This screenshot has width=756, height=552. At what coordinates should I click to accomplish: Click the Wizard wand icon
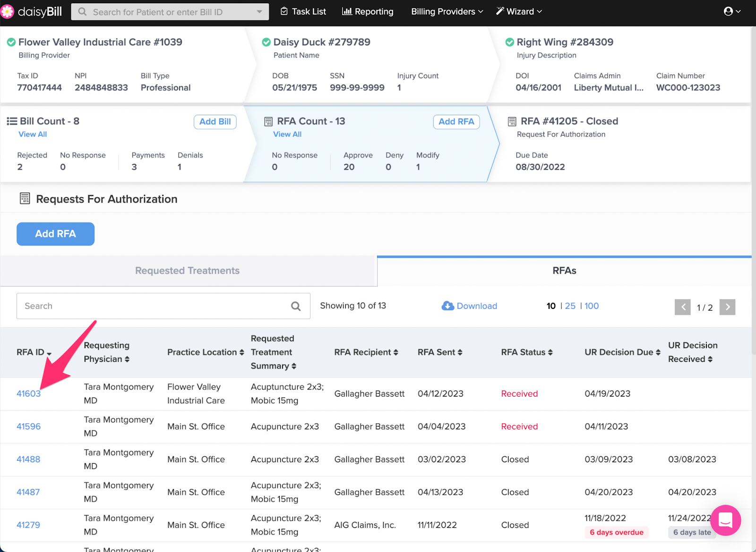point(500,11)
